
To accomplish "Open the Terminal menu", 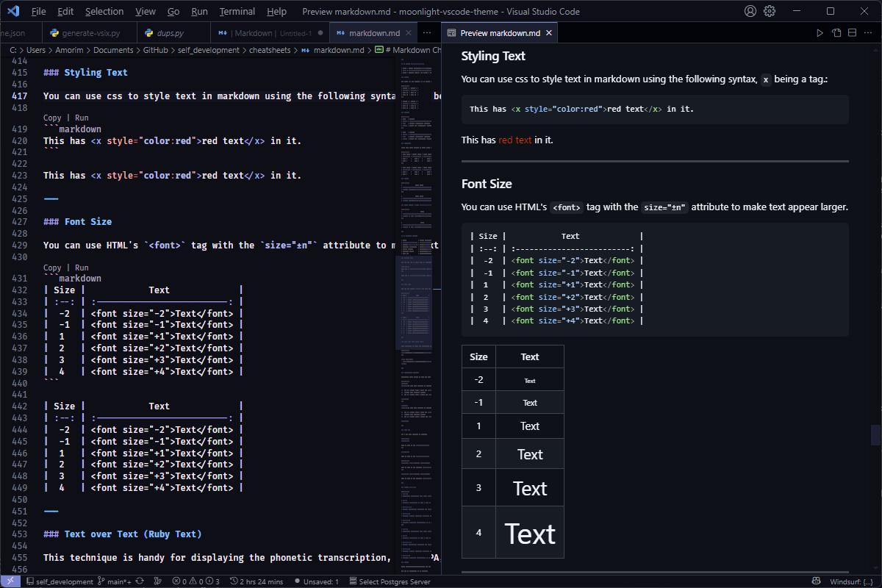I will pyautogui.click(x=237, y=11).
